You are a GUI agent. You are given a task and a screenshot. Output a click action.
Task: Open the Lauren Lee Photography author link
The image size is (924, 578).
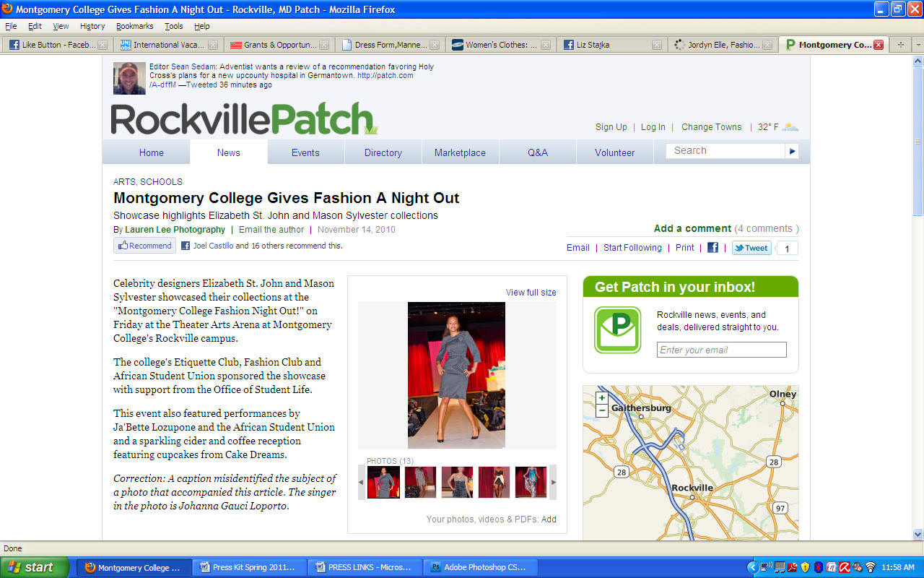[x=175, y=230]
